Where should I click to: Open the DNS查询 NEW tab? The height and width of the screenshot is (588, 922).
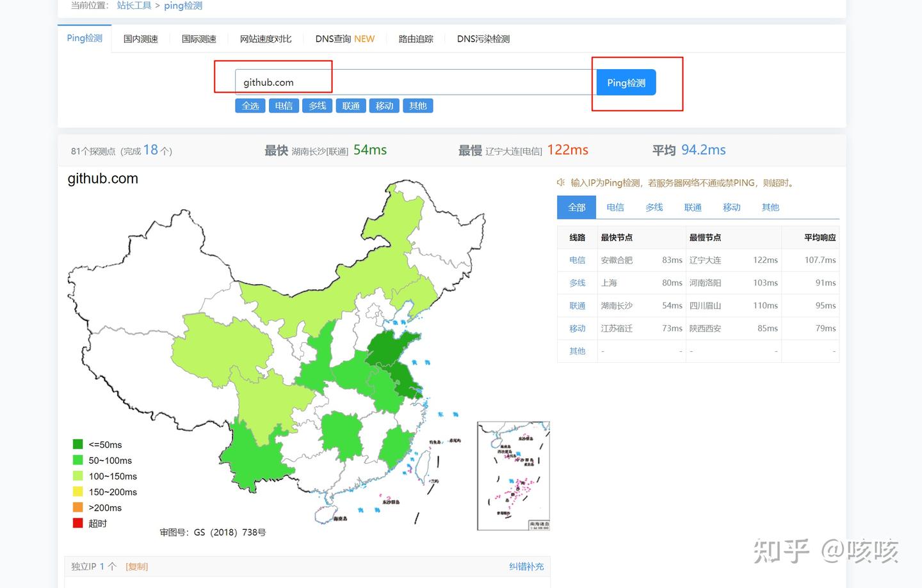tap(345, 39)
